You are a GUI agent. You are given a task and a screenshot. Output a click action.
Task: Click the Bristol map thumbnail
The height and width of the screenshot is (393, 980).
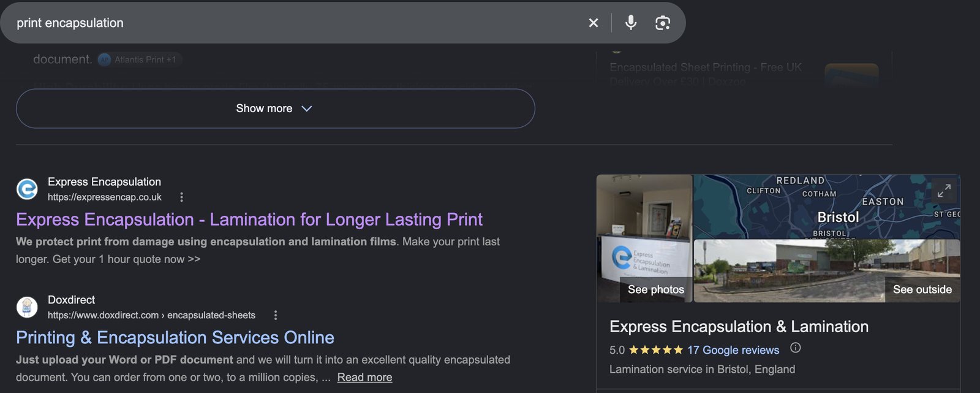(x=826, y=207)
